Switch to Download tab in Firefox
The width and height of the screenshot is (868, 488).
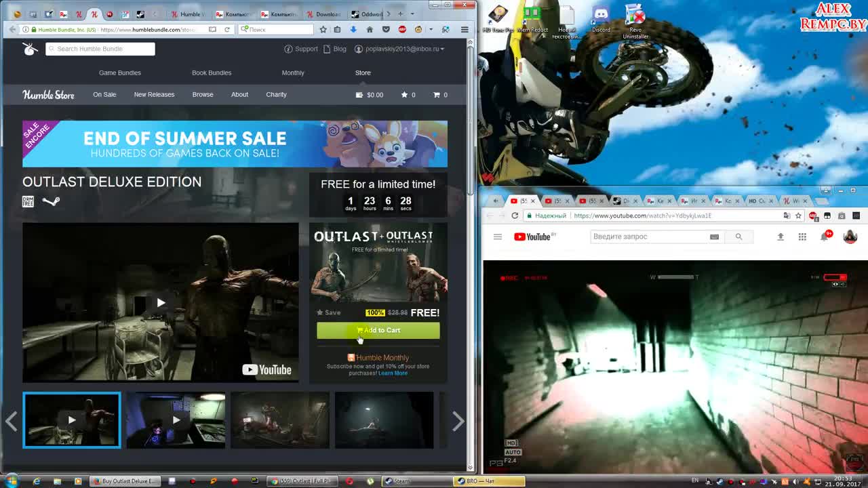(325, 14)
